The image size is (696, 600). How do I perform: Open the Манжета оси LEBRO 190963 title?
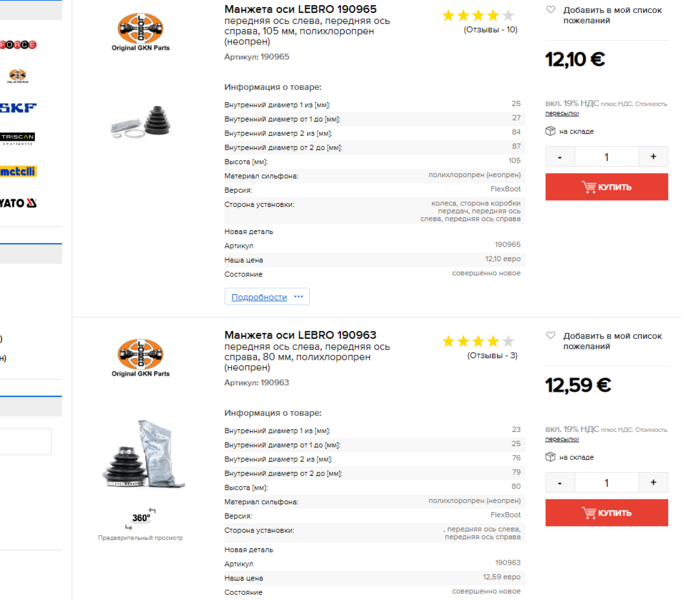300,335
